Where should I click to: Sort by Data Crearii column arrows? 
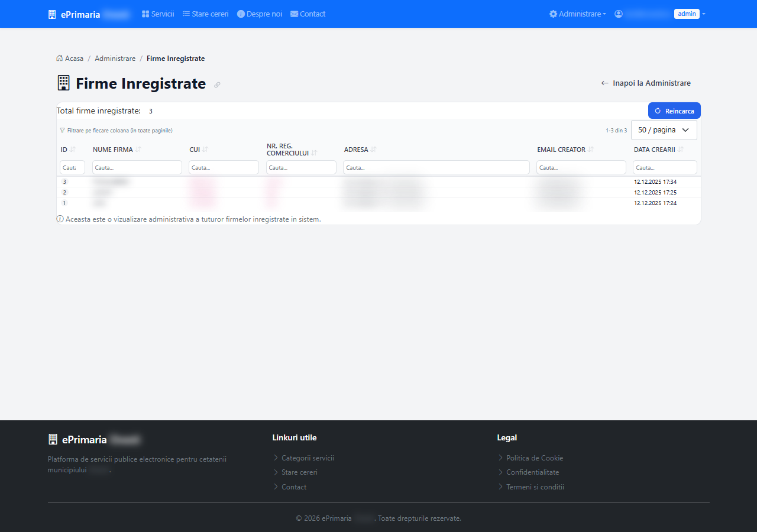(x=681, y=150)
